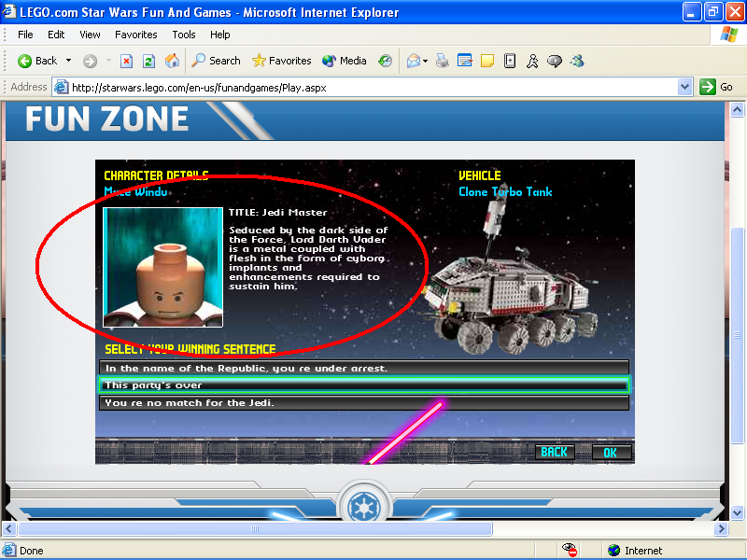Go back with the Back button
This screenshot has height=560, width=747.
(x=37, y=61)
